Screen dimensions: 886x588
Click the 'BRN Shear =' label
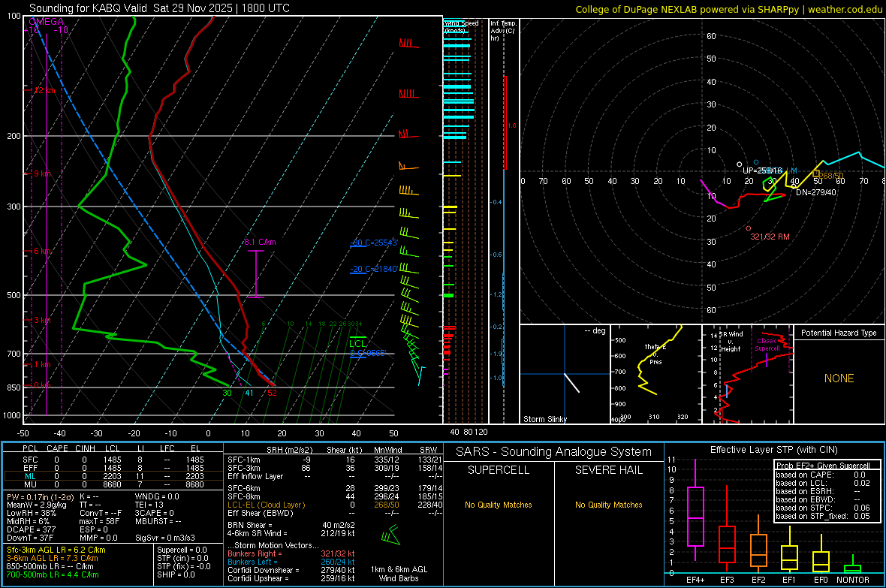pyautogui.click(x=250, y=525)
